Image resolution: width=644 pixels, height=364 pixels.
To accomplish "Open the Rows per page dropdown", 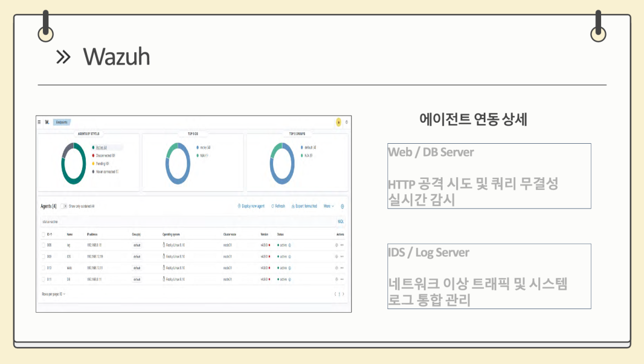I will (x=53, y=294).
